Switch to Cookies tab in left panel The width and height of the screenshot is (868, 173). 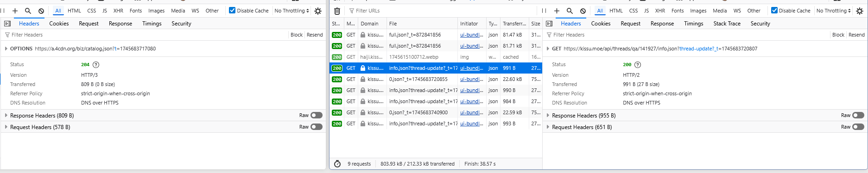(59, 24)
